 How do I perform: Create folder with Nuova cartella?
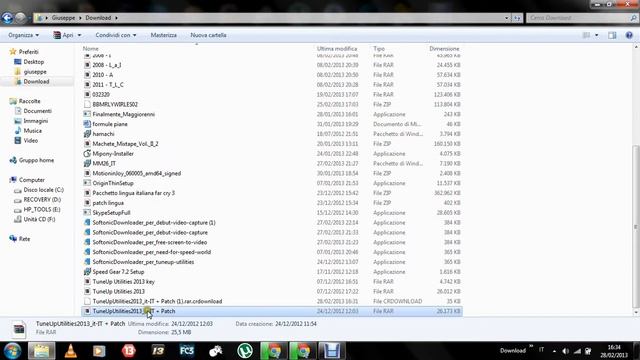208,35
